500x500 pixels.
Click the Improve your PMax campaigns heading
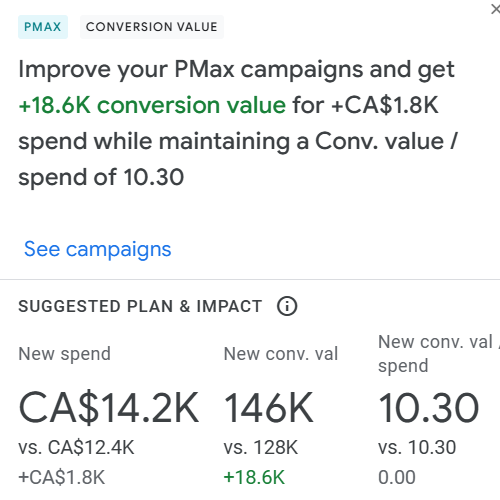238,123
